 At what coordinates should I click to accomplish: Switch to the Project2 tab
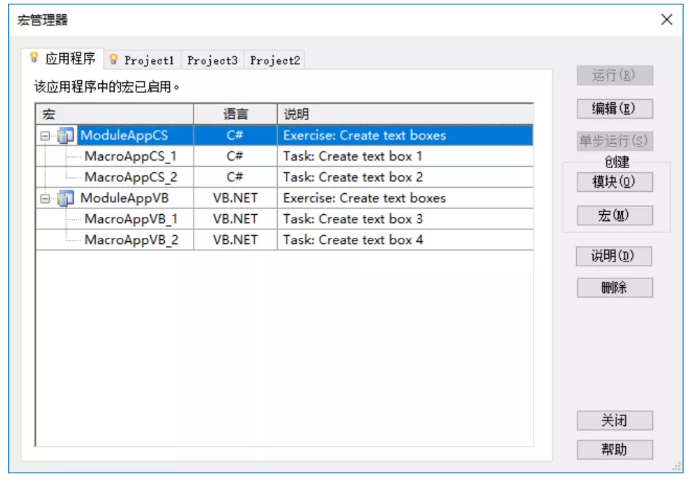tap(275, 60)
